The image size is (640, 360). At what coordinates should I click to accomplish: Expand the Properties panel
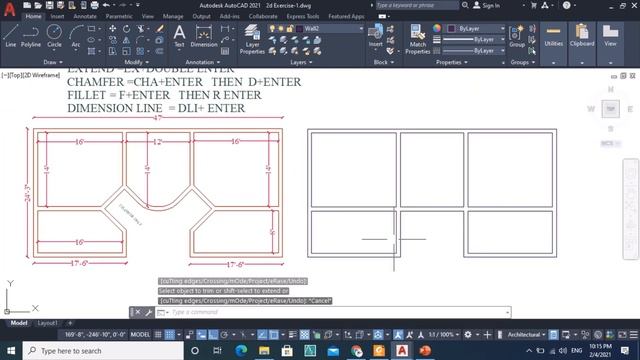point(452,62)
